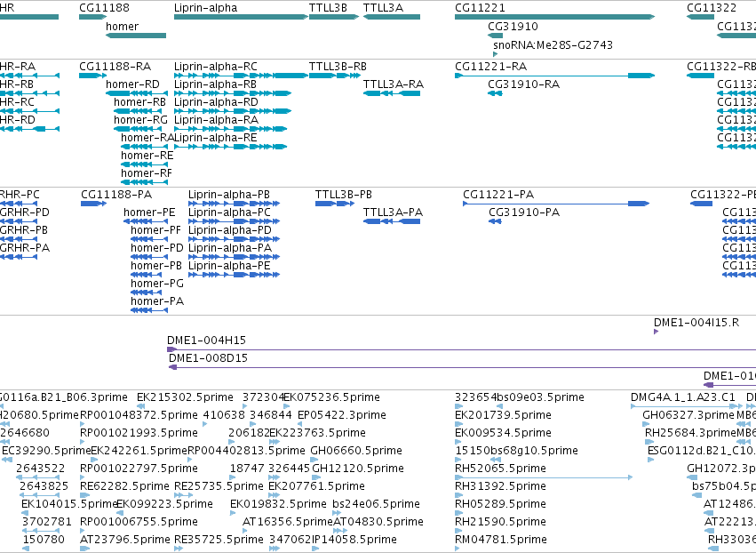Open the HR-RD transcript label
756x553 pixels.
18,120
